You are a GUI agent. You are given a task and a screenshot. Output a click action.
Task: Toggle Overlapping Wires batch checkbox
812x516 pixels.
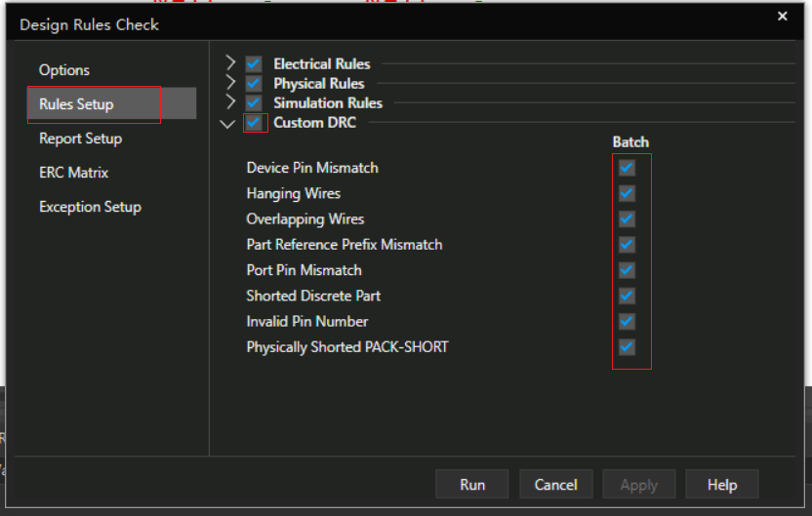point(627,218)
